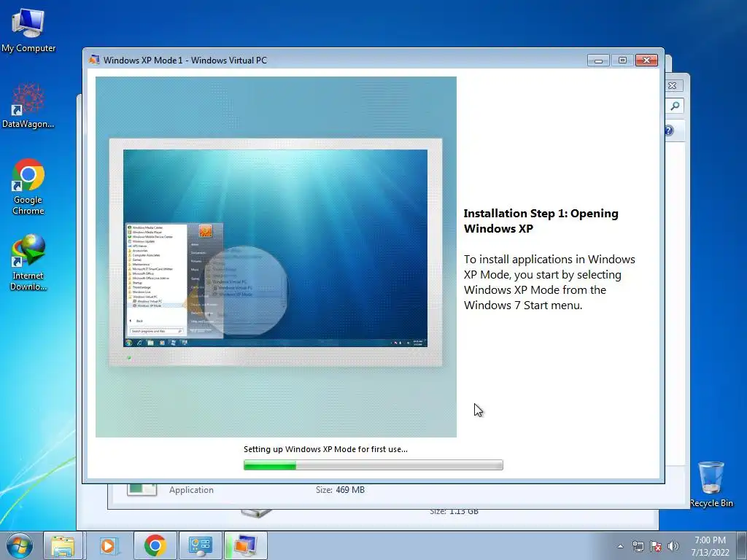Open the Windows Start menu
Viewport: 747px width, 560px height.
pyautogui.click(x=20, y=545)
